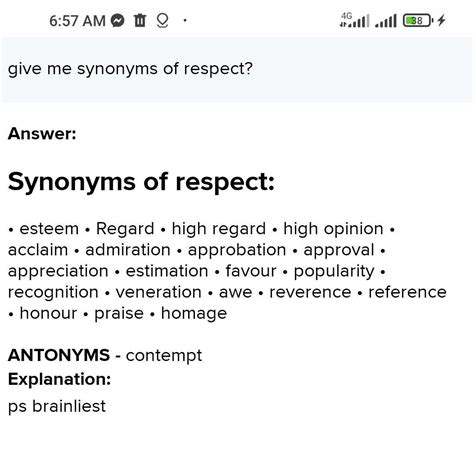The width and height of the screenshot is (474, 459).
Task: Tap the location pin status icon
Action: click(162, 21)
